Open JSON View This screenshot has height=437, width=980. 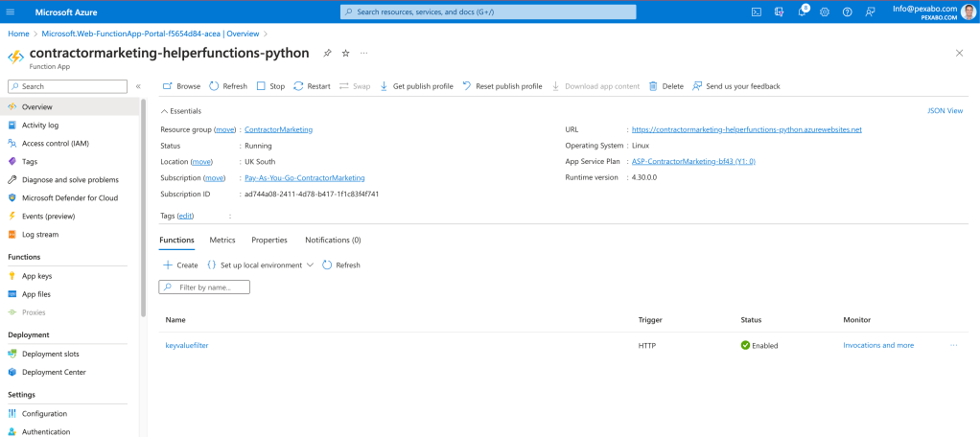click(945, 110)
